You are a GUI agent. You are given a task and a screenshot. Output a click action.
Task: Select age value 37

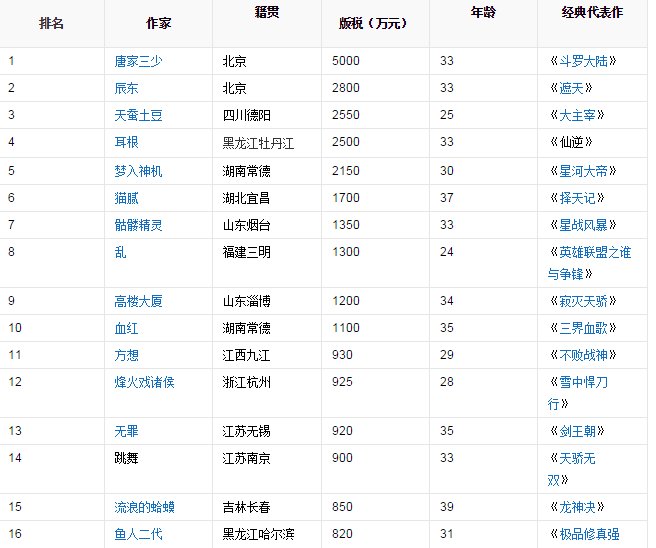coord(447,197)
